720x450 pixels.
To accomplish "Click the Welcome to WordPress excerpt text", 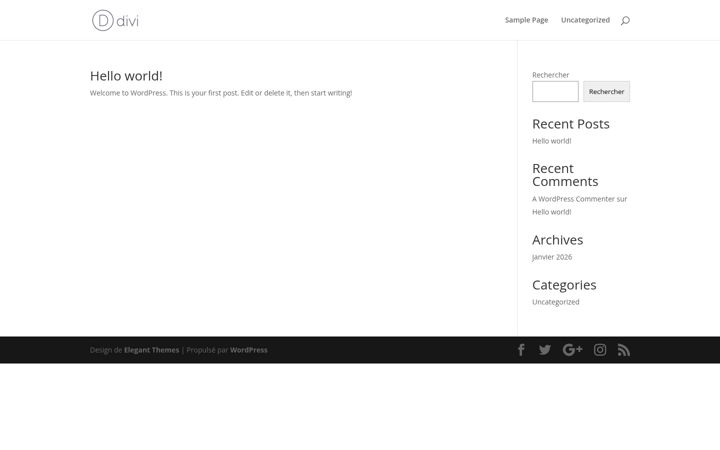I will pyautogui.click(x=221, y=93).
